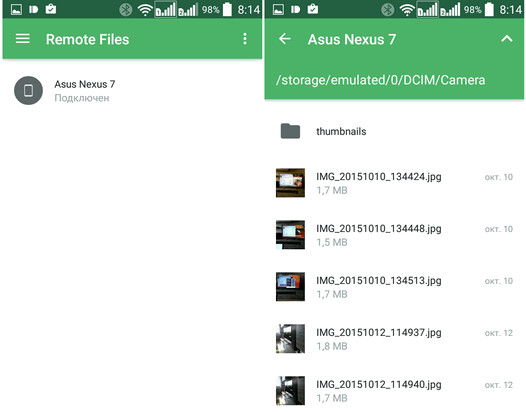The width and height of the screenshot is (526, 412).
Task: Select file name IMG_20151010_134448.jpg
Action: [379, 228]
